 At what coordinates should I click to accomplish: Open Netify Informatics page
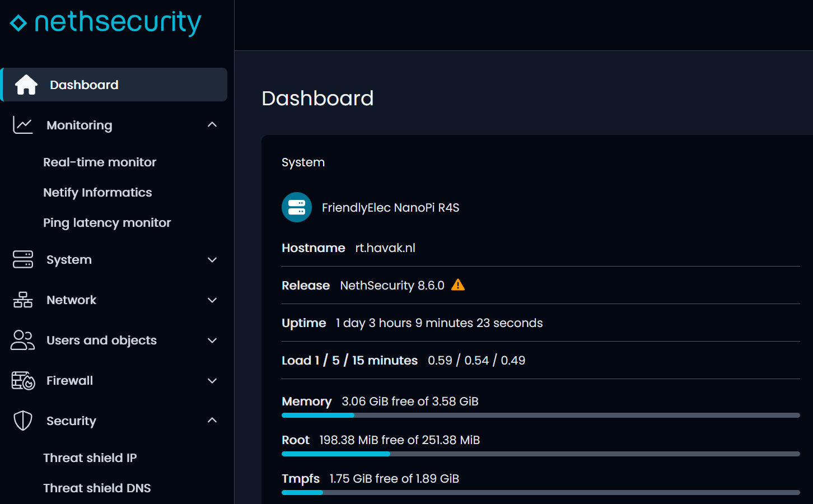(97, 192)
